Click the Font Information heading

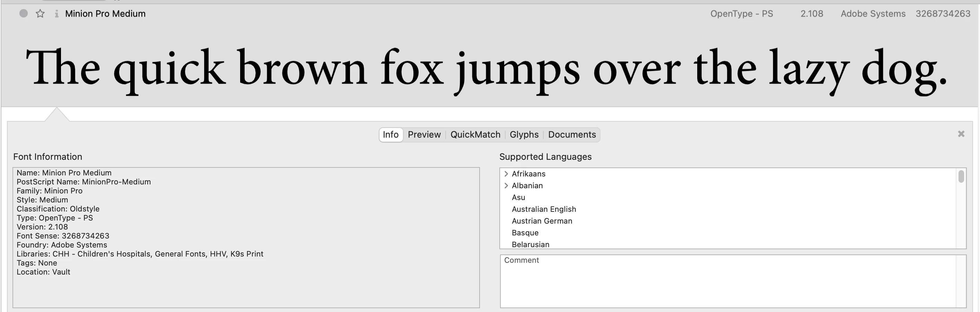(x=47, y=157)
